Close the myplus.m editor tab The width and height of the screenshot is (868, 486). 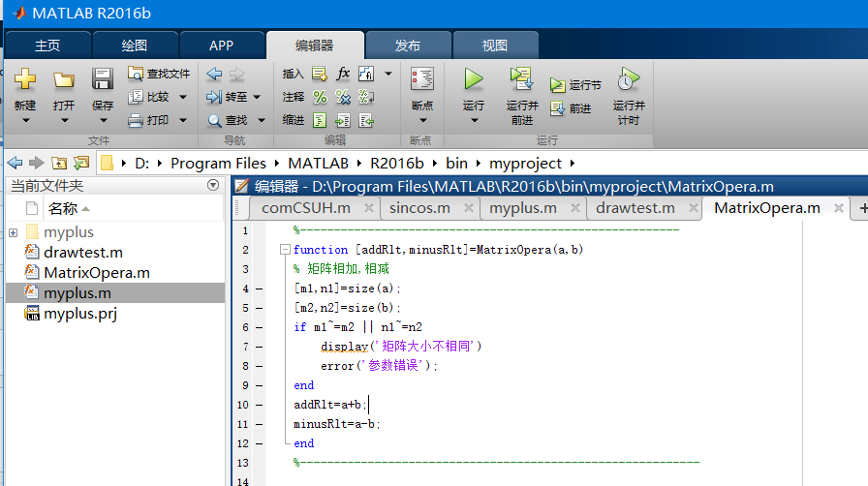pos(575,208)
